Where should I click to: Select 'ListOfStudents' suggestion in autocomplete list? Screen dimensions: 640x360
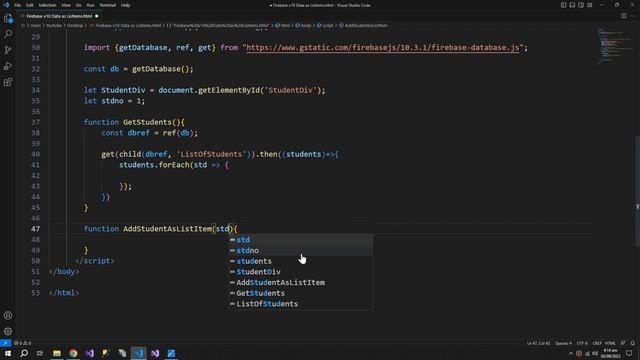pyautogui.click(x=300, y=303)
